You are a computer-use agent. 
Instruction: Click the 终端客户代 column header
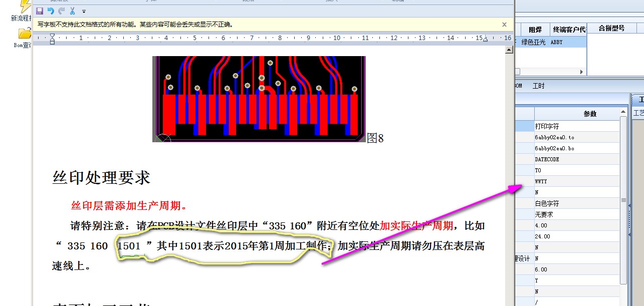pos(568,29)
